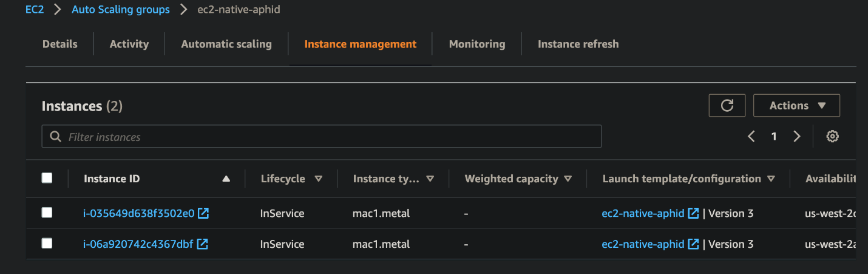868x274 pixels.
Task: Toggle the select-all instances checkbox
Action: [x=47, y=178]
